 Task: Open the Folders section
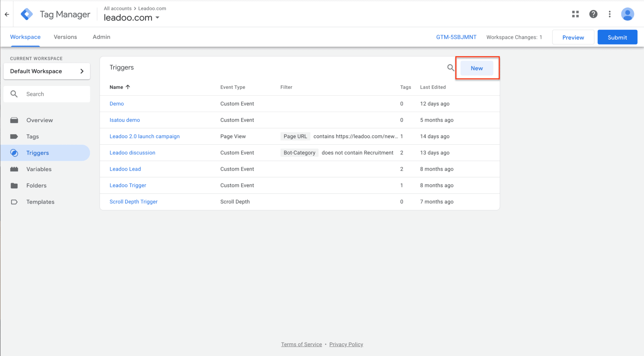[x=36, y=185]
